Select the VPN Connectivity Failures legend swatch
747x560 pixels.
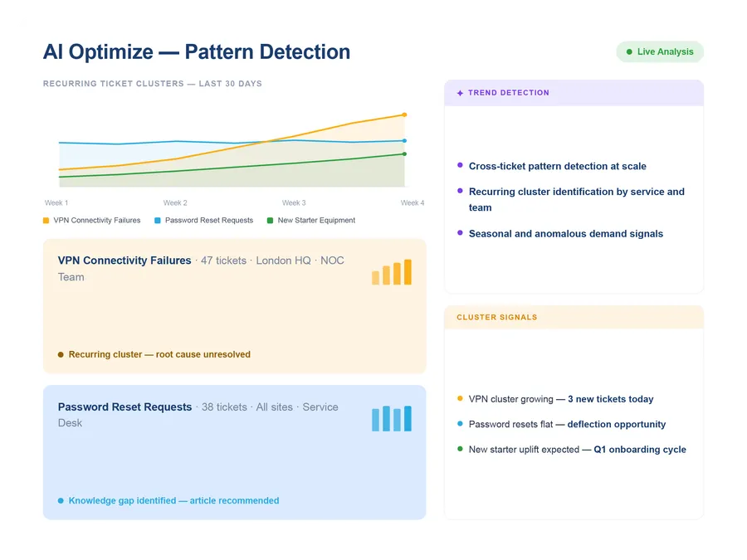click(46, 221)
